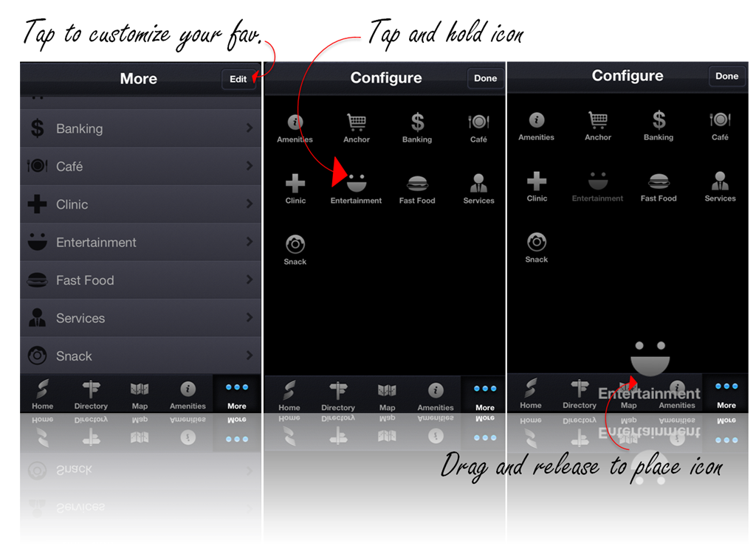Image resolution: width=756 pixels, height=551 pixels.
Task: Select Map tab in middle Configure screen
Action: (x=387, y=396)
